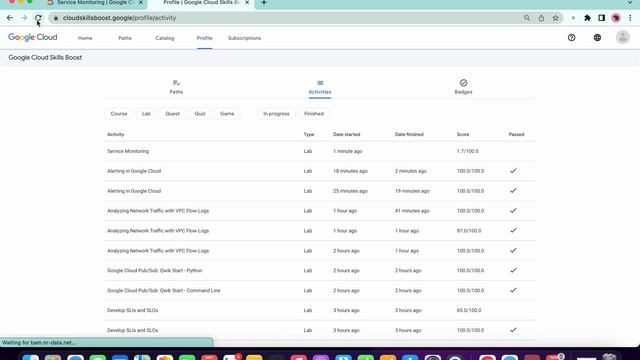Click the browser forward arrow
The height and width of the screenshot is (360, 640).
click(x=24, y=18)
